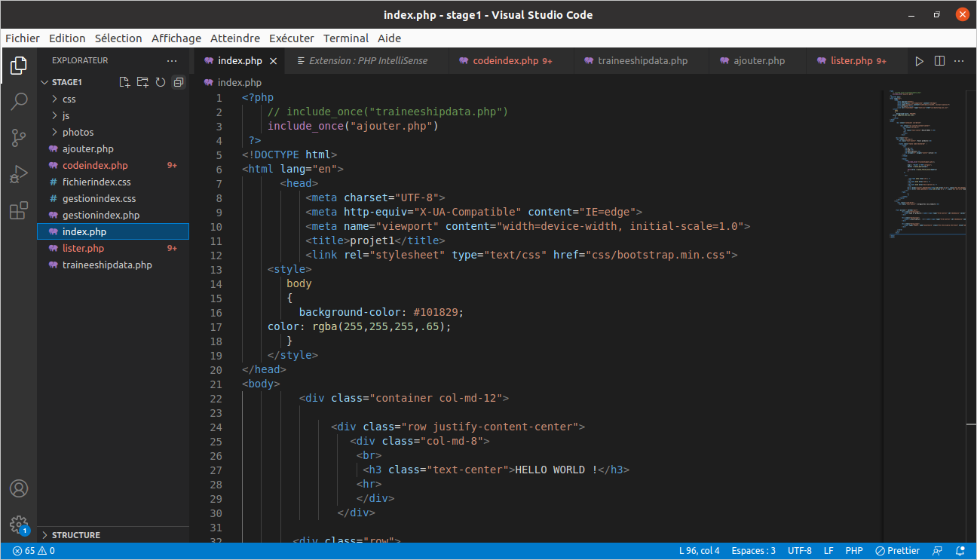Collapse the STAGE1 project section
Viewport: 977px width, 560px height.
click(66, 82)
